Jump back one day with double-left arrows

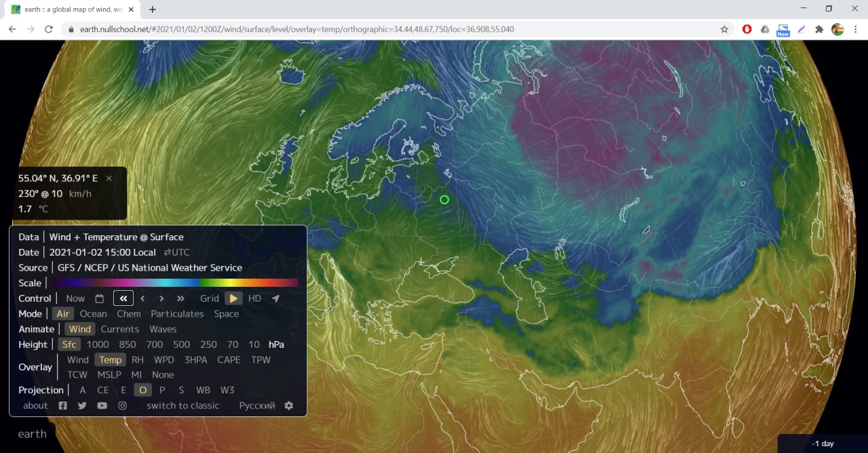click(x=123, y=298)
